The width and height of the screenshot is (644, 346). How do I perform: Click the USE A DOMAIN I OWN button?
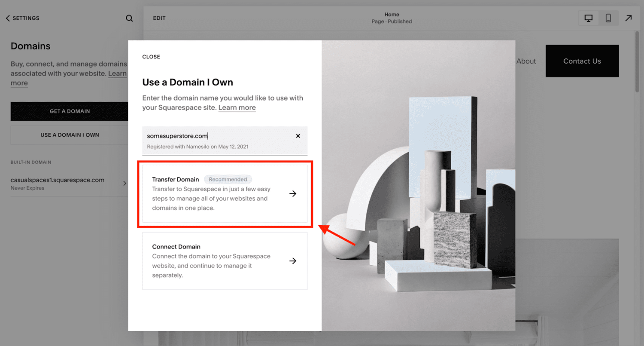pos(70,135)
